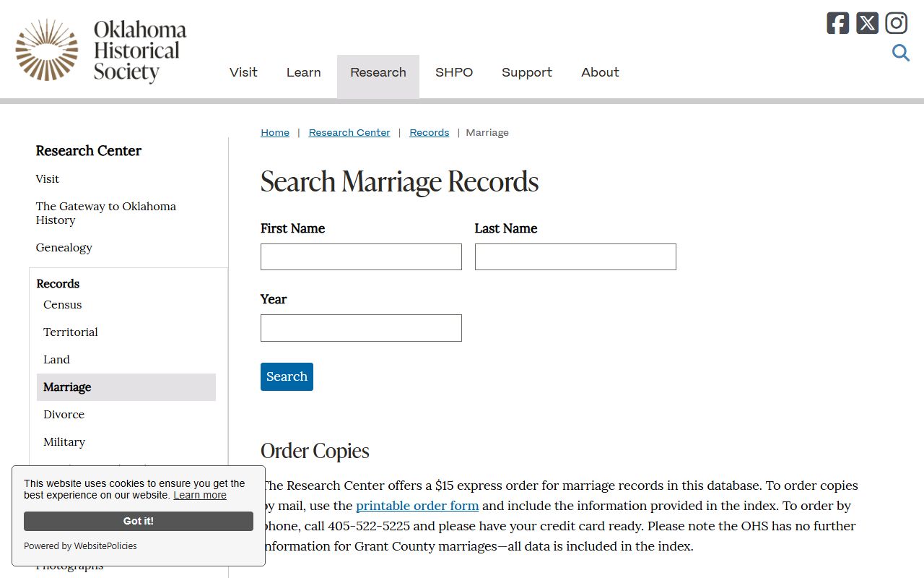Open the cookie Learn more link
The height and width of the screenshot is (578, 924).
tap(200, 495)
